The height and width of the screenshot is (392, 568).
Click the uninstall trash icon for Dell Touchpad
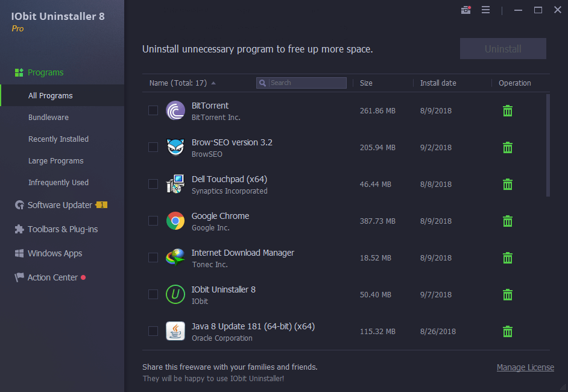(x=508, y=185)
